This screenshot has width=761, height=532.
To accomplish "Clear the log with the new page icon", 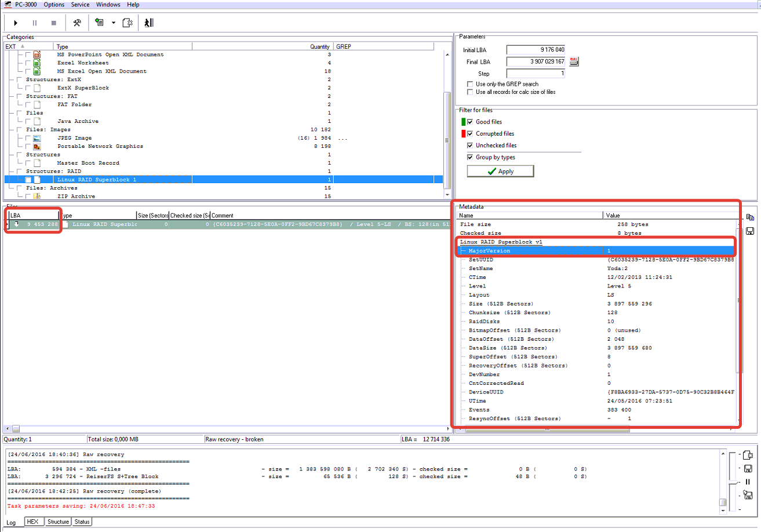I will 748,455.
